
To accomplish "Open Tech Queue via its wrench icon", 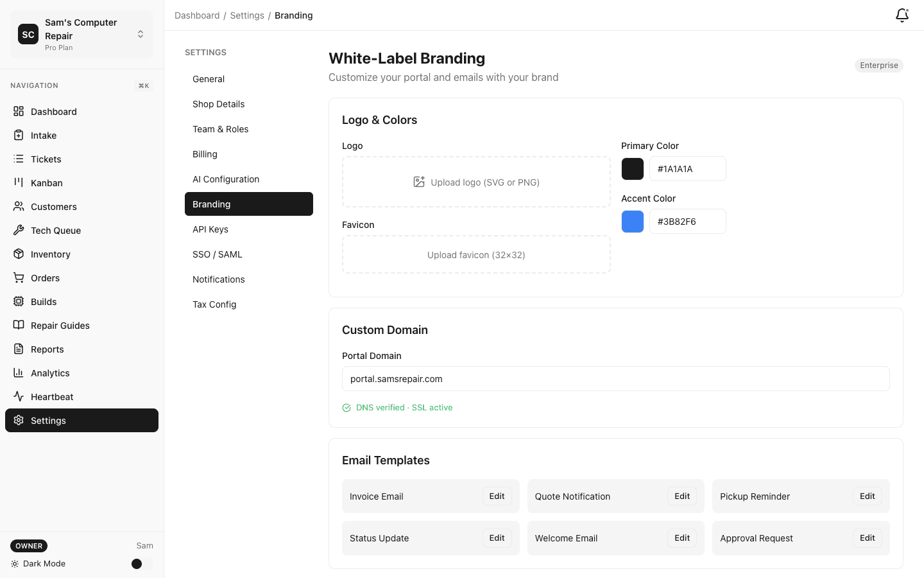I will [x=19, y=230].
